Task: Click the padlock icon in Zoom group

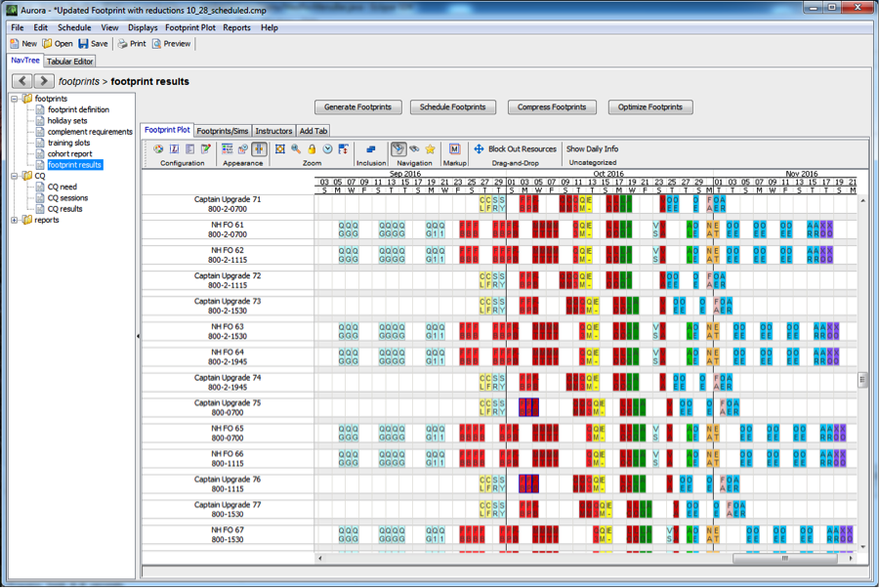Action: [x=312, y=149]
